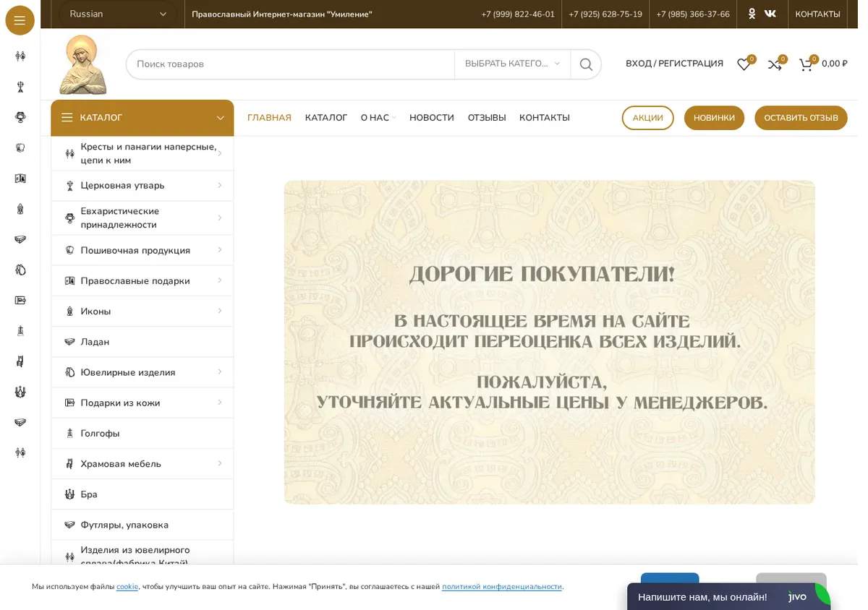
Task: Open the VK social page icon
Action: pos(770,14)
